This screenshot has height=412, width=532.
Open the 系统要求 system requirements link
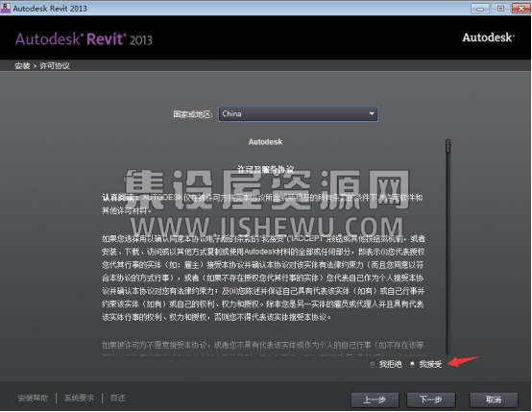coord(79,398)
